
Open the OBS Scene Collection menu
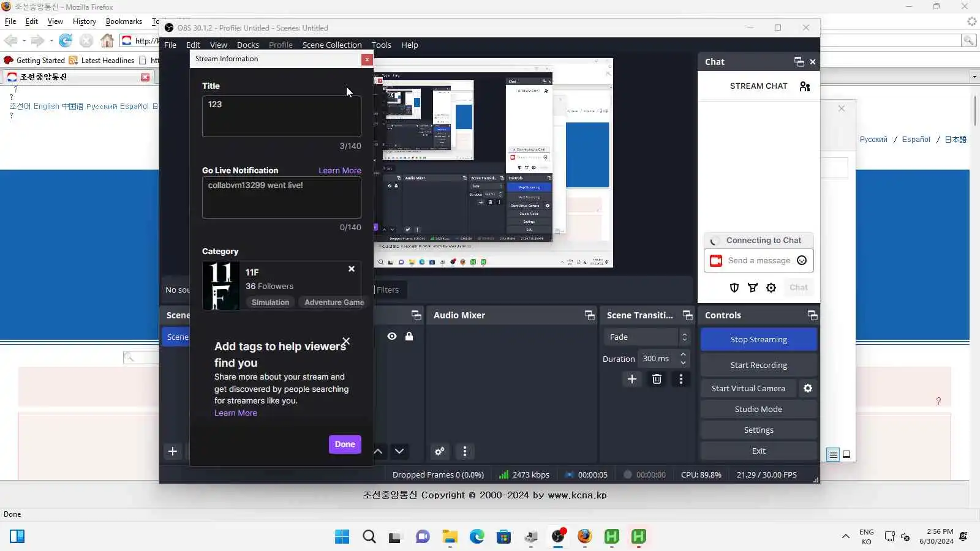[332, 45]
